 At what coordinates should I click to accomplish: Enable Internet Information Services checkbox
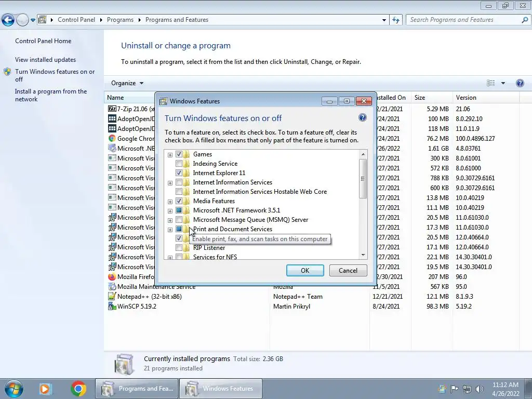tap(179, 182)
